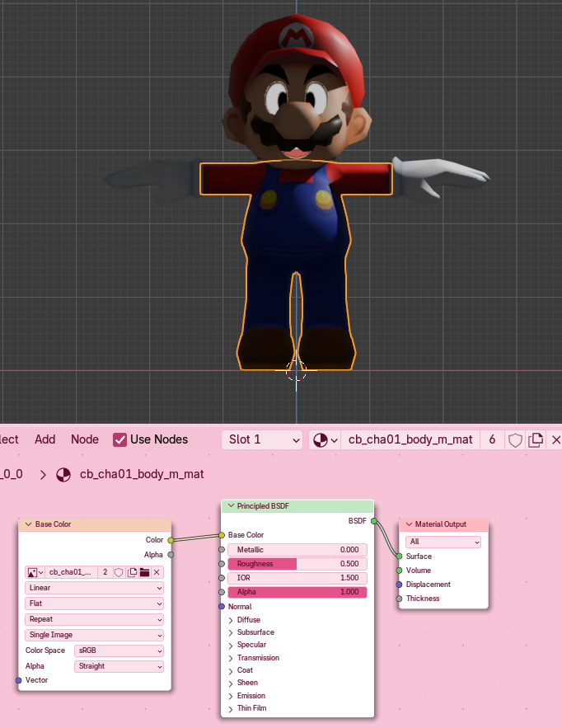Screen dimensions: 562x728
Task: Open the All target dropdown in Material Output
Action: tap(443, 542)
